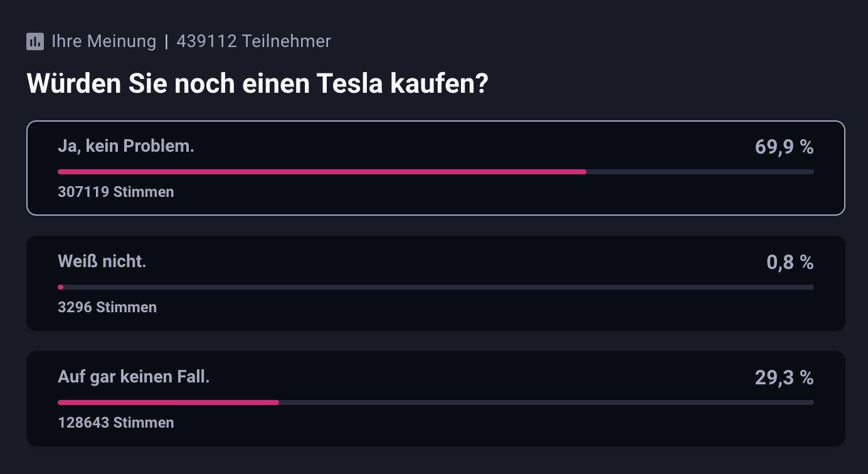
Task: Click the grey remainder of 'Auf gar keinen Fall' bar
Action: point(546,403)
